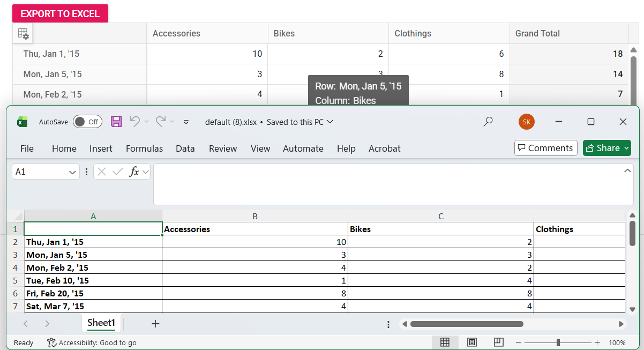
Task: Click the grid settings gear icon above the pivot table
Action: [23, 33]
